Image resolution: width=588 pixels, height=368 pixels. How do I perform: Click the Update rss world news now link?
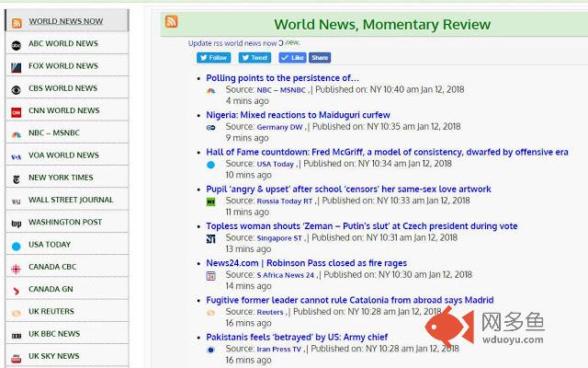(x=232, y=43)
